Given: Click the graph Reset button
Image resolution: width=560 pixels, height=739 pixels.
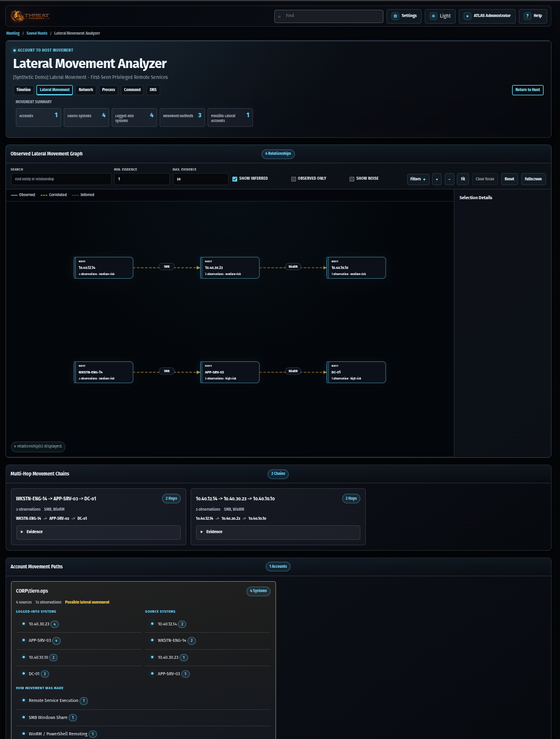Looking at the screenshot, I should coord(510,179).
